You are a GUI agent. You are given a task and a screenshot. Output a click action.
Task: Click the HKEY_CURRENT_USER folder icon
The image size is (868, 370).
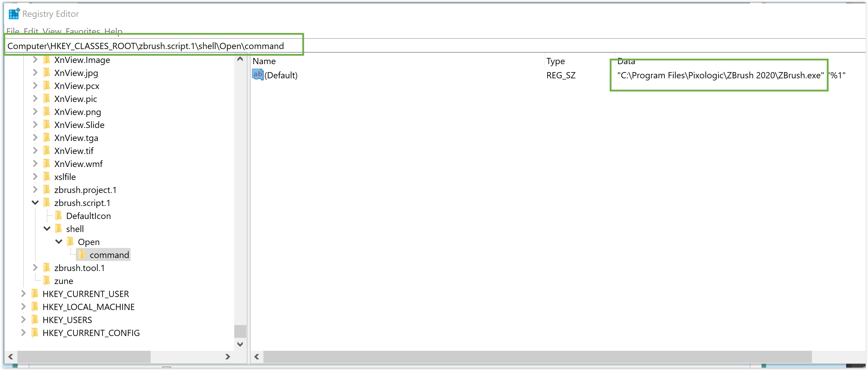click(x=35, y=294)
